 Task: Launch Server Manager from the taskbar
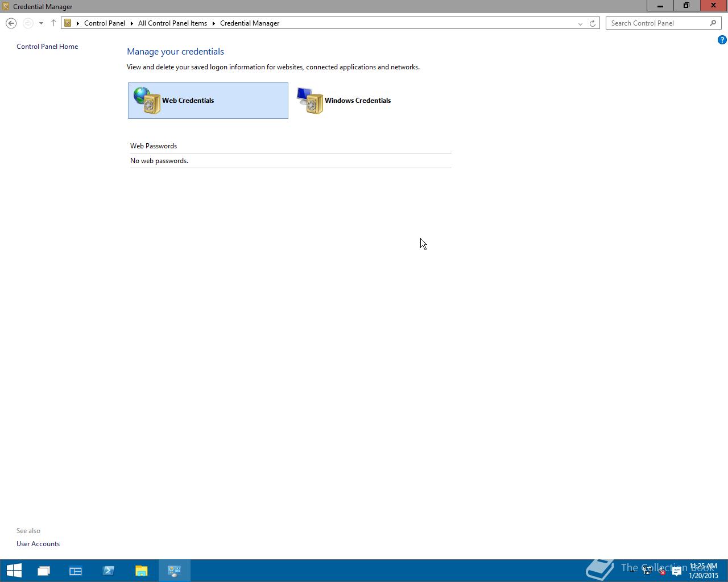click(x=76, y=571)
